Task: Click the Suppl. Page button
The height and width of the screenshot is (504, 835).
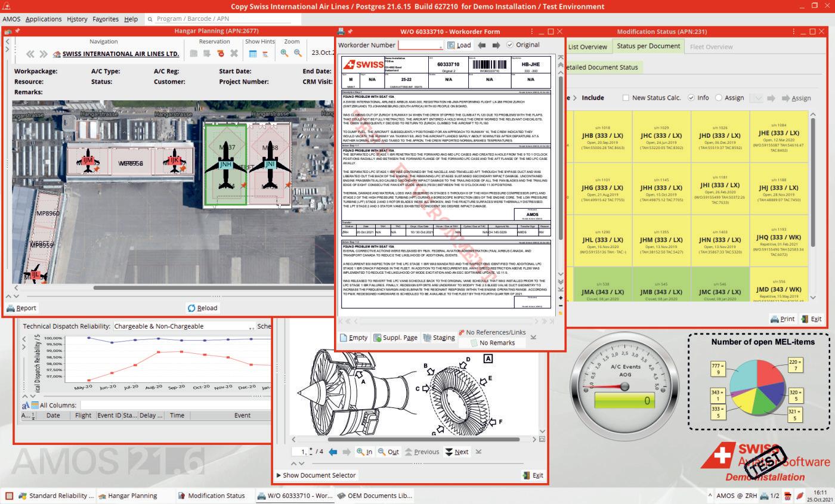Action: (x=395, y=338)
